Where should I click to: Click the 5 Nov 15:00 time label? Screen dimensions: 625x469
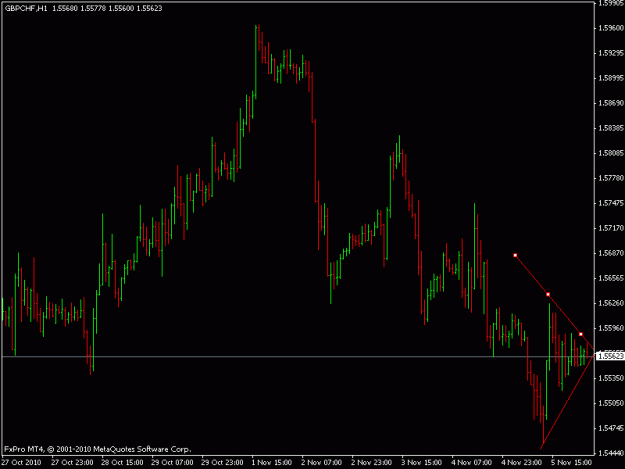tap(571, 463)
